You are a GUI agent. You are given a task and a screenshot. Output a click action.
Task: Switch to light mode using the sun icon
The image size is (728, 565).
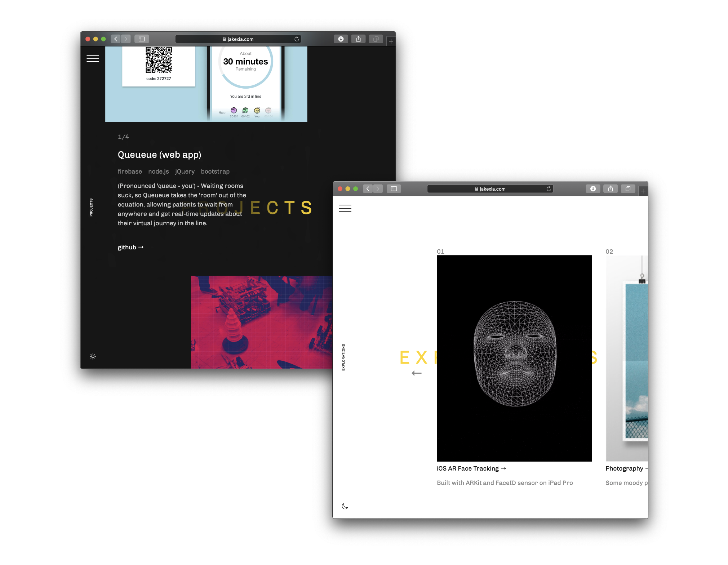coord(93,356)
